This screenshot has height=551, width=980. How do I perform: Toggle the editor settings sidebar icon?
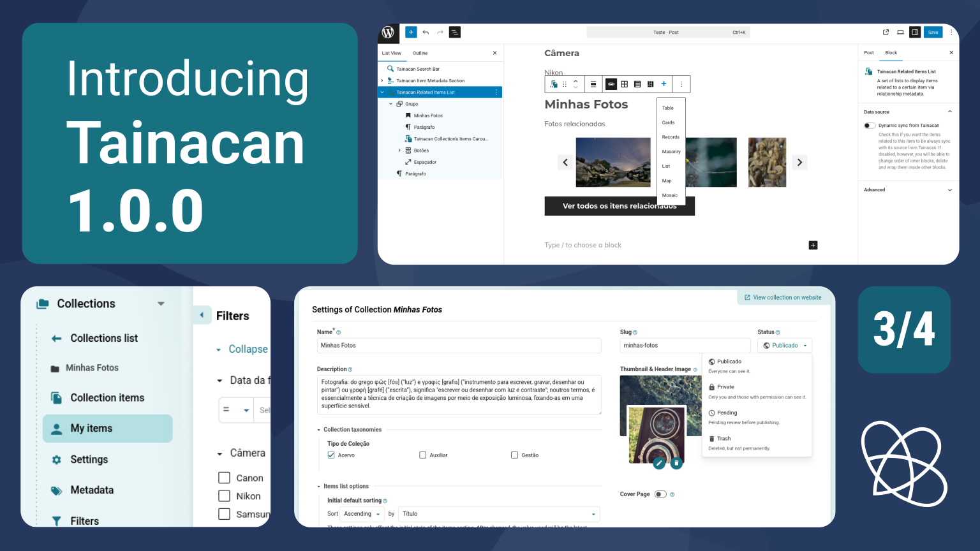click(x=915, y=32)
